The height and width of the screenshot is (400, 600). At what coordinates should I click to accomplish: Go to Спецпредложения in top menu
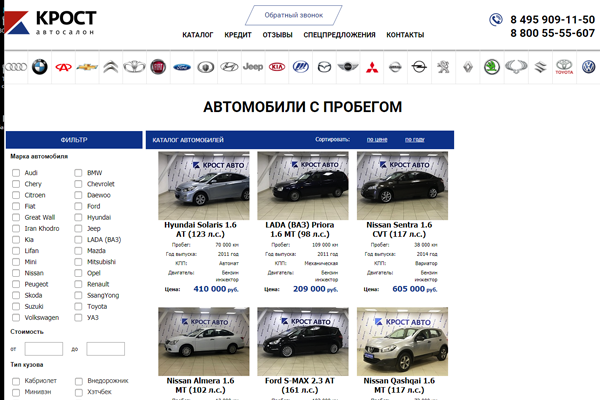(339, 35)
